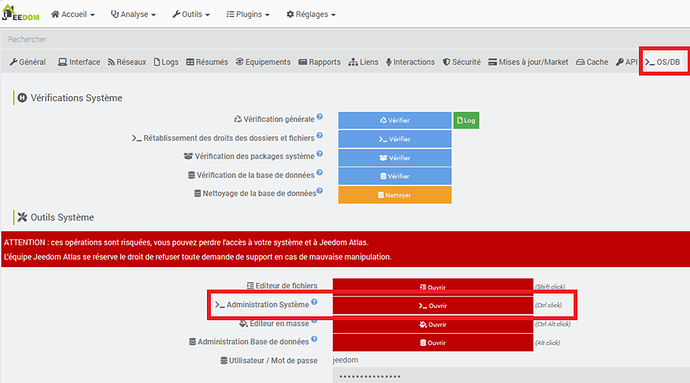Click database icon beside Utilisateur / Mot de passe
This screenshot has height=383, width=690.
[x=224, y=361]
